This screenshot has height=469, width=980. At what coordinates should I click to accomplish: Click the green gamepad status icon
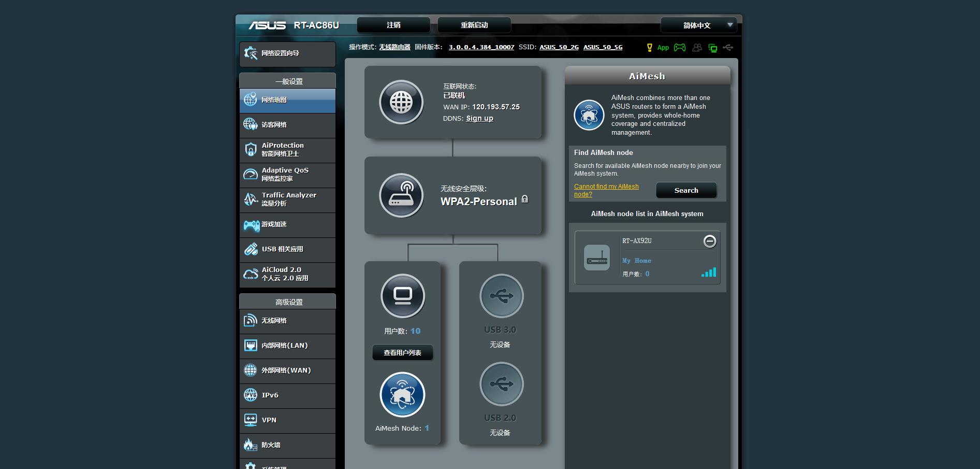point(680,48)
